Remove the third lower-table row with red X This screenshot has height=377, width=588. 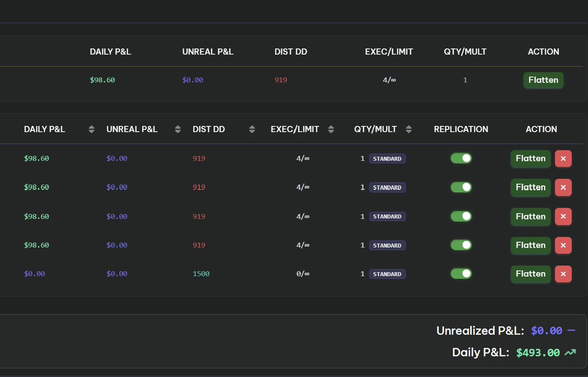(x=563, y=216)
